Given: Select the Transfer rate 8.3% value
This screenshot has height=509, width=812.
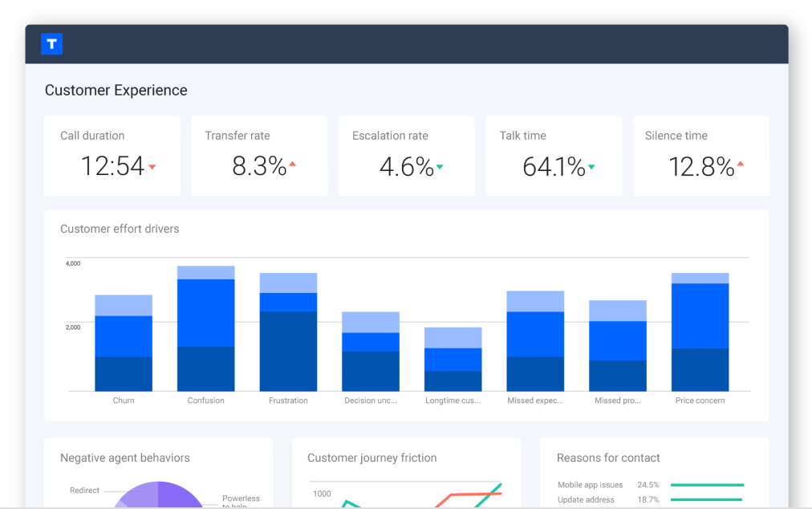Looking at the screenshot, I should coord(259,166).
